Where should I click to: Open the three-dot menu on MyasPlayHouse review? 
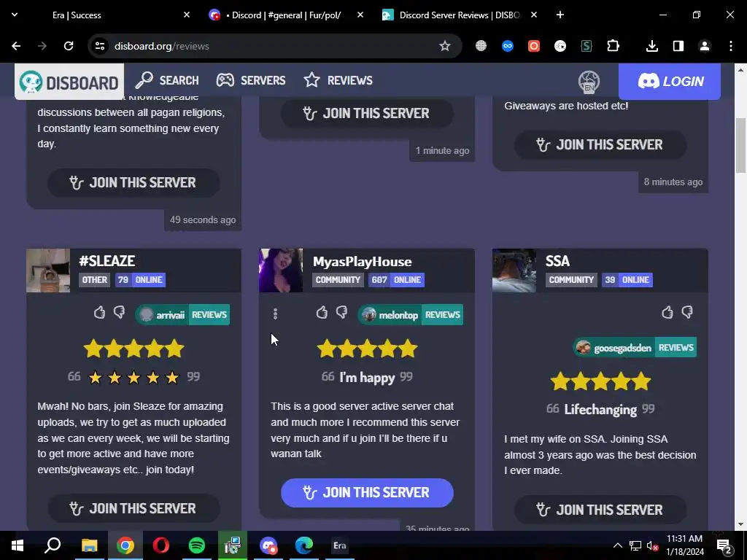pos(275,314)
